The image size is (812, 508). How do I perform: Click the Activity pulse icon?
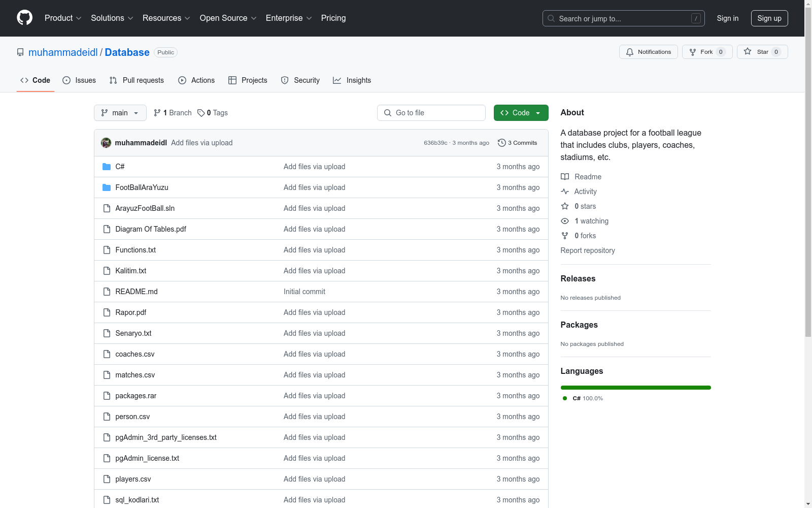pyautogui.click(x=565, y=192)
